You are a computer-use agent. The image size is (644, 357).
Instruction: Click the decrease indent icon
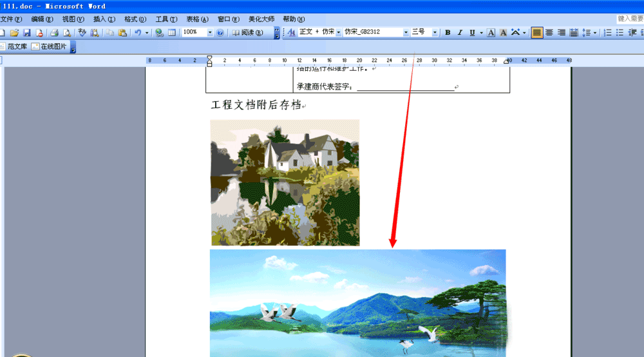(632, 32)
